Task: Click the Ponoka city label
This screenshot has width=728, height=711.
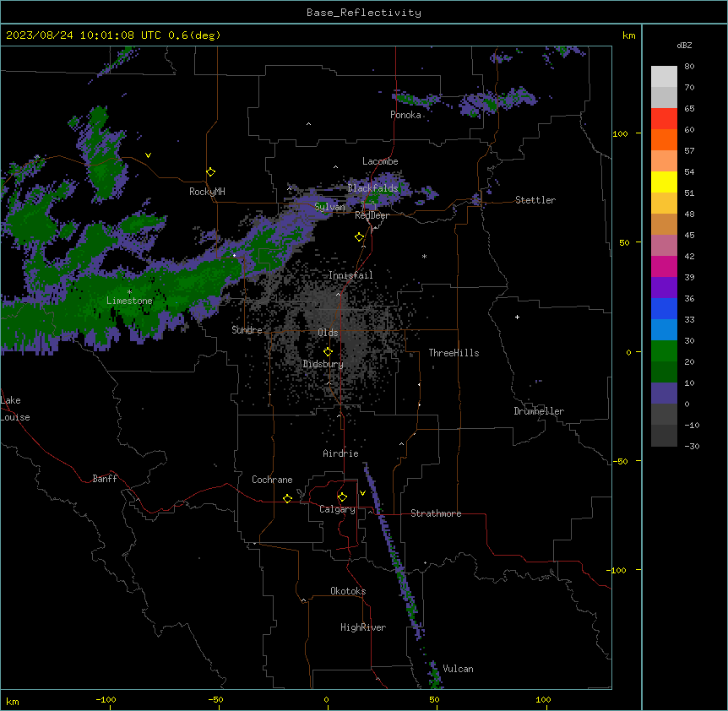Action: pyautogui.click(x=405, y=115)
